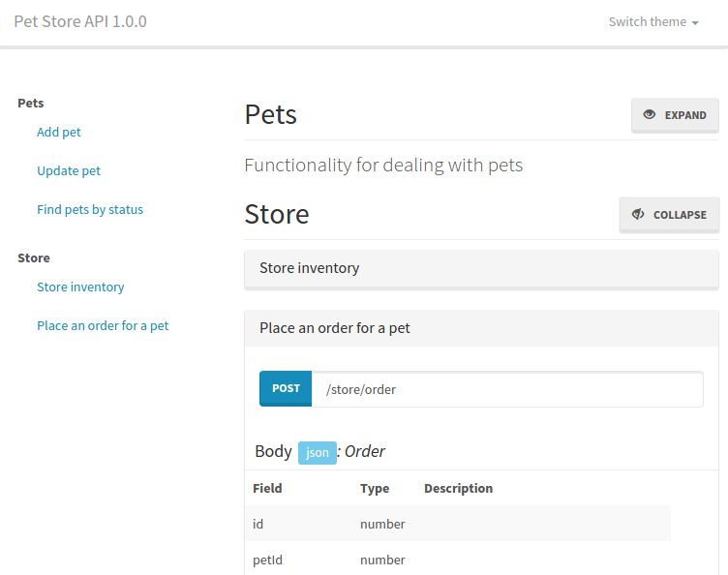Click the light-blue json tag

318,452
